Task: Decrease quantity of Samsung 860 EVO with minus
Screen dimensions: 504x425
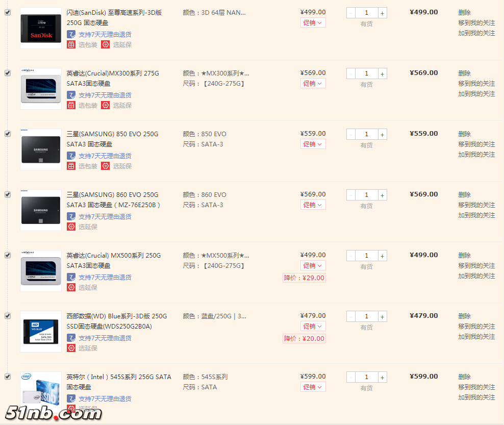Action: 350,195
